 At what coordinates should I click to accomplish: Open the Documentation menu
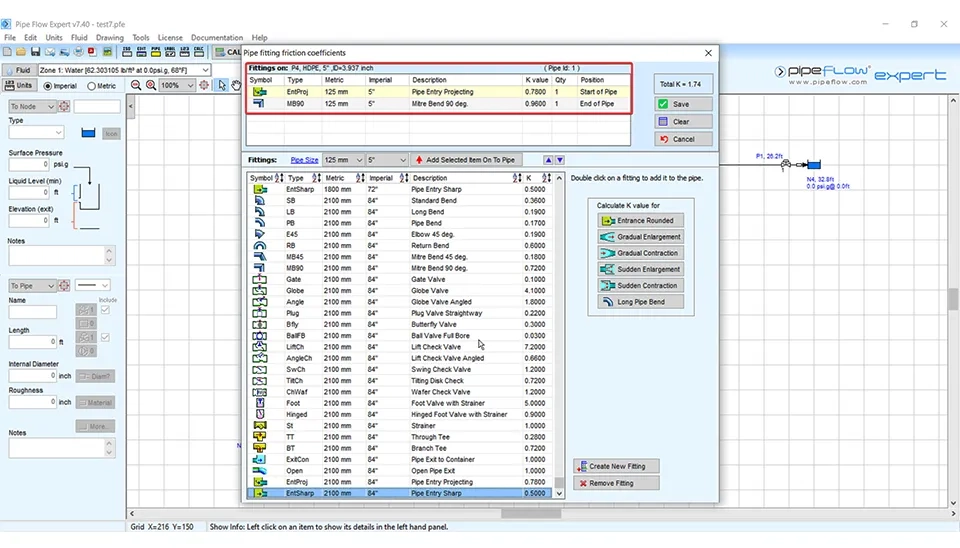point(216,38)
